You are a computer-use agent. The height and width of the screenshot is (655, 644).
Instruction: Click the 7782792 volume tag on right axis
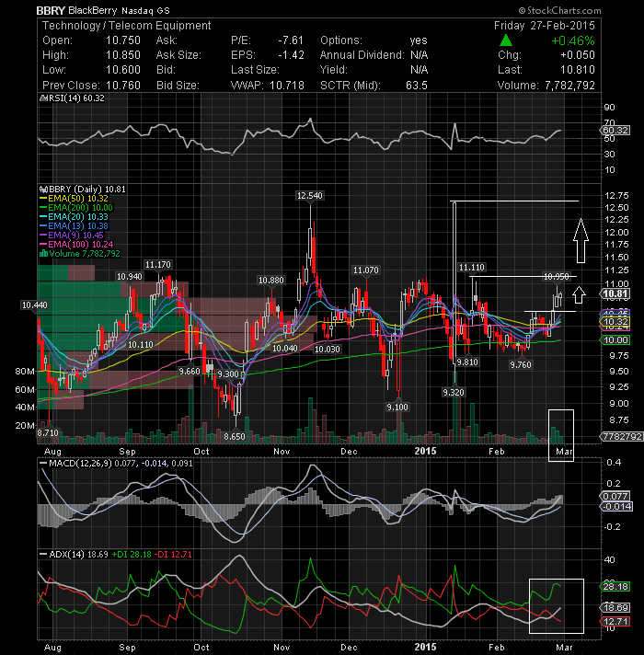[x=622, y=437]
